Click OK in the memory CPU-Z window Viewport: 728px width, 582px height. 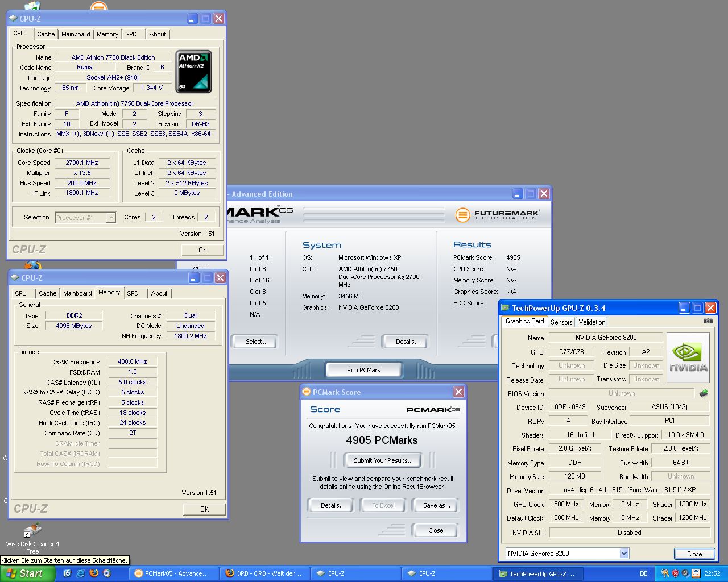pyautogui.click(x=204, y=509)
